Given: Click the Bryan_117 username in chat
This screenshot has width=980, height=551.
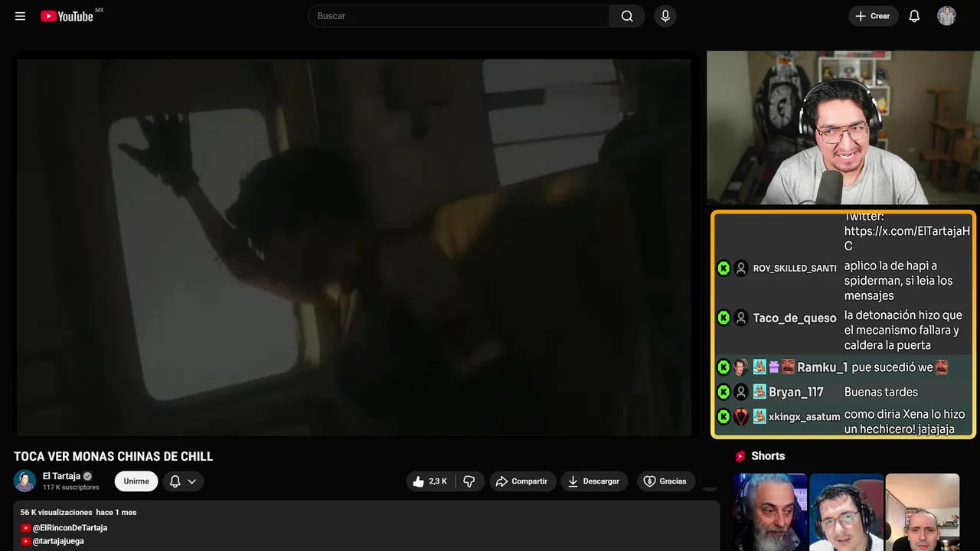Looking at the screenshot, I should pos(796,392).
